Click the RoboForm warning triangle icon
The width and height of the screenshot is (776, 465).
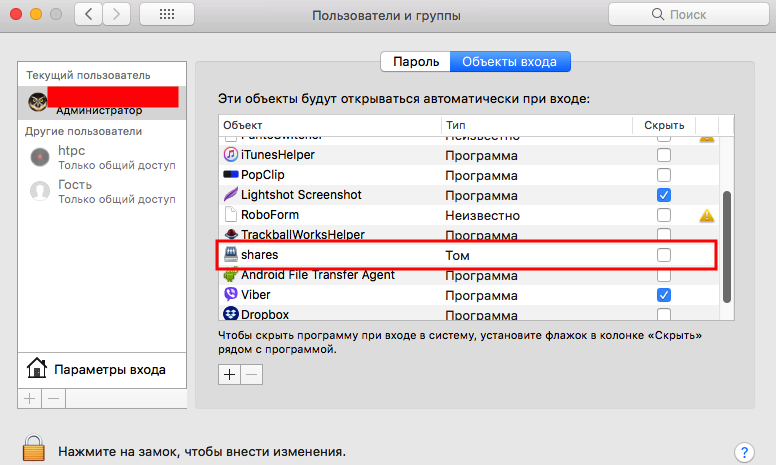(706, 215)
